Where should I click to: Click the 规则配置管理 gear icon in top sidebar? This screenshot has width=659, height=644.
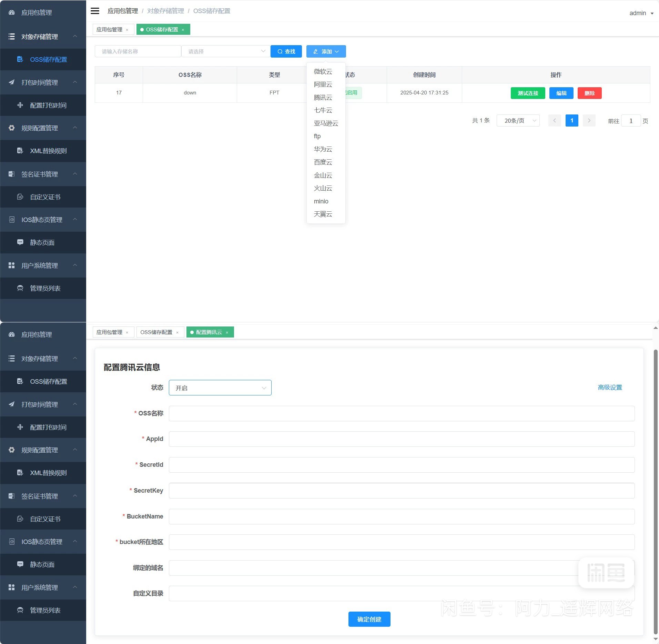tap(12, 128)
